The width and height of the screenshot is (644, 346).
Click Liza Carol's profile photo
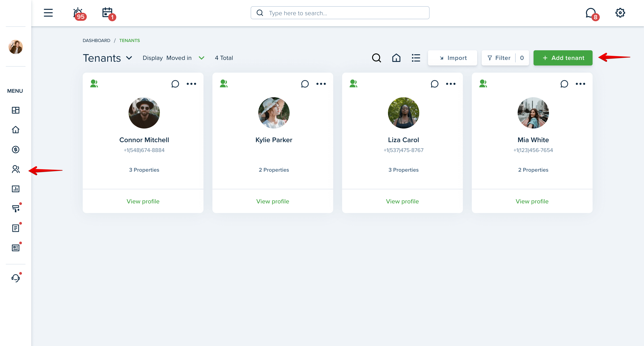point(403,113)
